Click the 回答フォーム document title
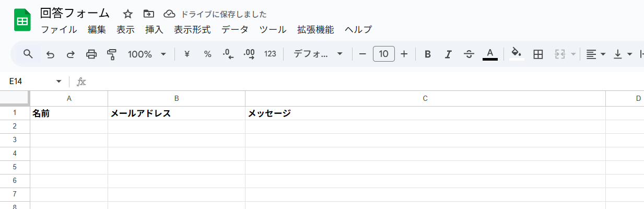Image resolution: width=644 pixels, height=209 pixels. tap(75, 13)
